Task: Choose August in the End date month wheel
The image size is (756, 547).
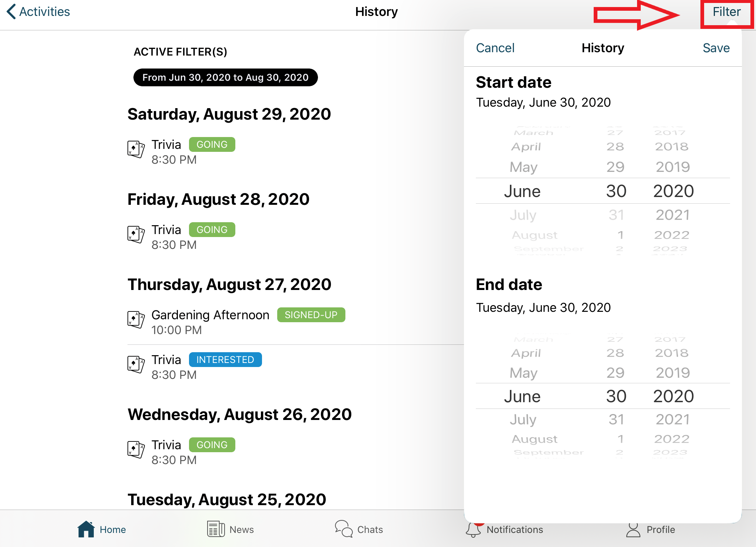Action: [x=534, y=439]
